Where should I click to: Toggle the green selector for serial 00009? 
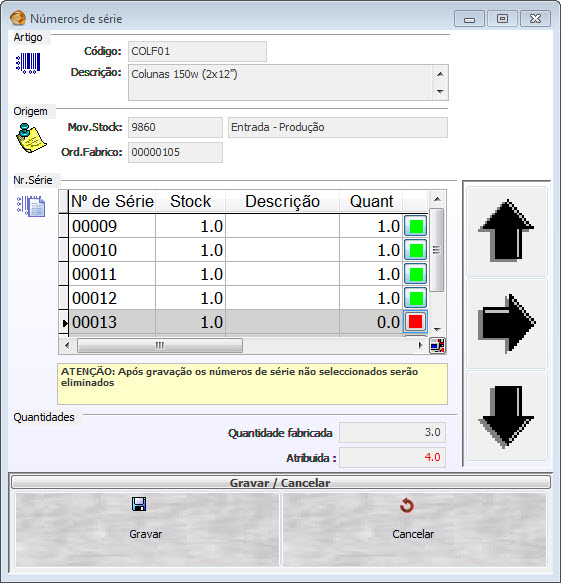tap(416, 226)
